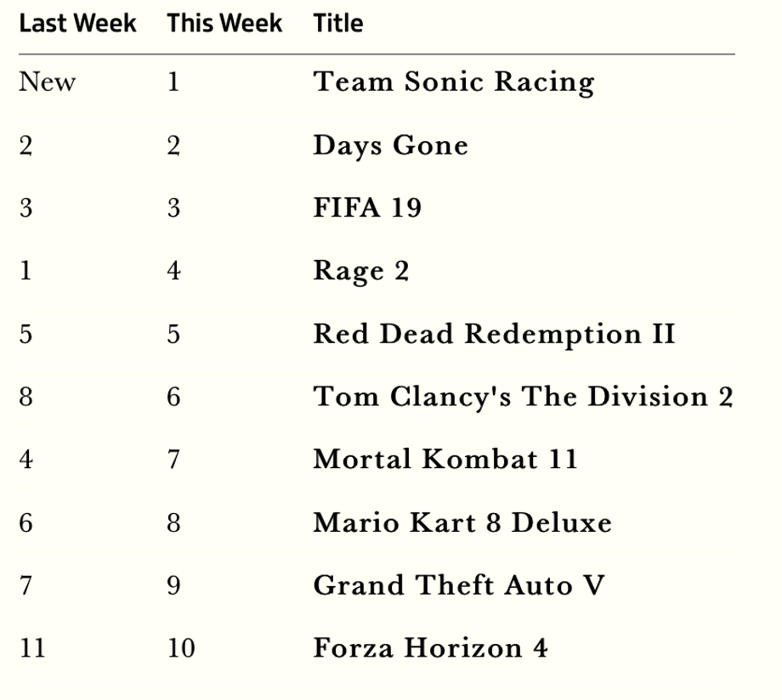782x700 pixels.
Task: Click the Rage 2 title
Action: click(x=361, y=272)
